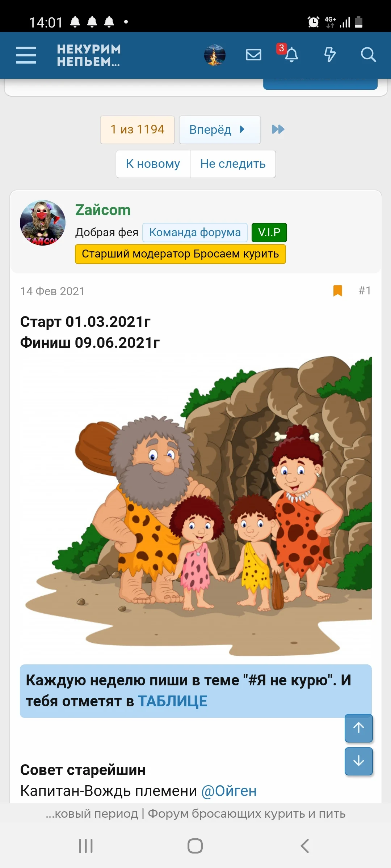Image resolution: width=391 pixels, height=868 pixels.
Task: Jump to newest post via К новому
Action: 153,164
